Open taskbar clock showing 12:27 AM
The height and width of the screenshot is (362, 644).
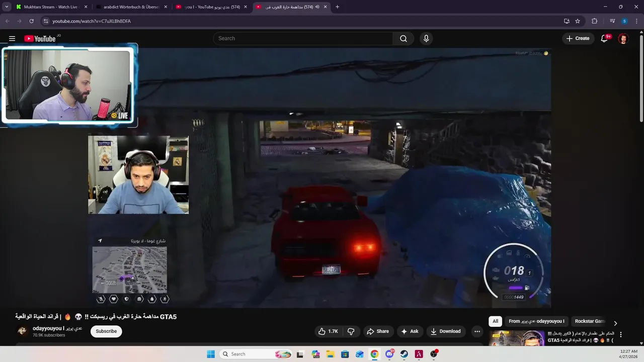(629, 354)
